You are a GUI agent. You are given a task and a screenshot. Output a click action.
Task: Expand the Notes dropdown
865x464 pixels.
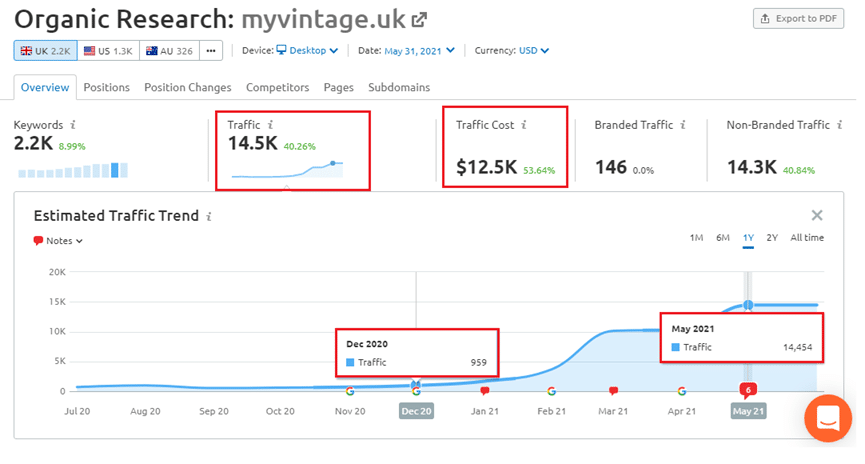coord(58,241)
